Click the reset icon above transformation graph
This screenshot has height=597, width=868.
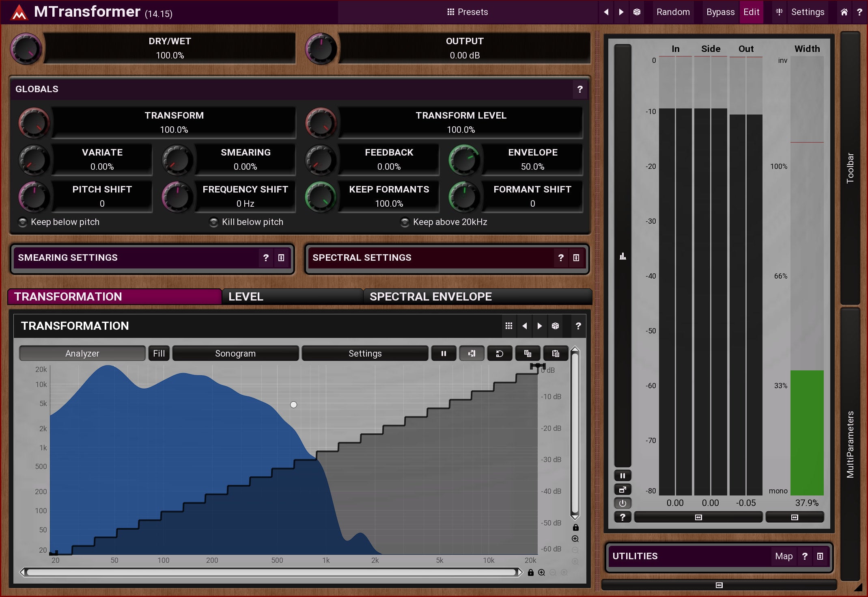[x=500, y=353]
